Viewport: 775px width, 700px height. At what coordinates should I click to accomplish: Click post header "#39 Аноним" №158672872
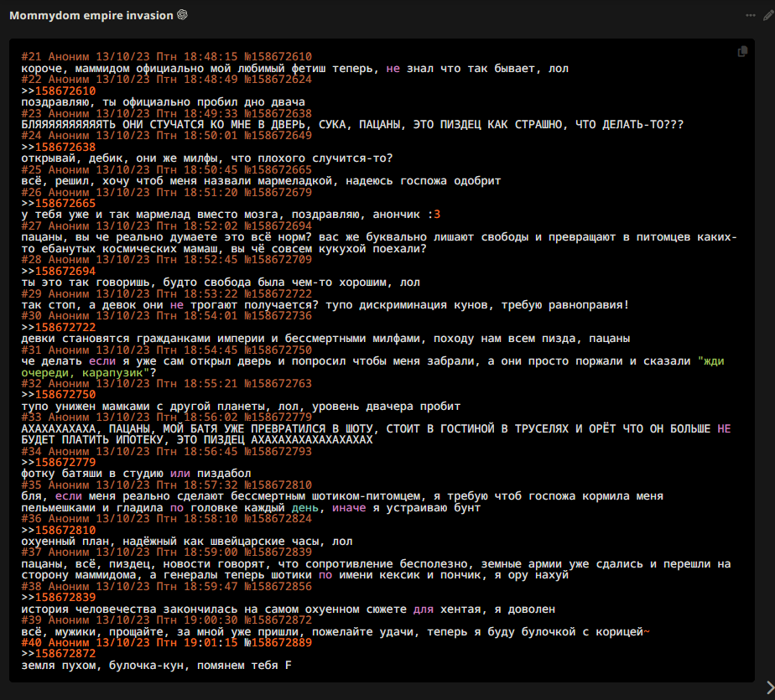point(167,620)
